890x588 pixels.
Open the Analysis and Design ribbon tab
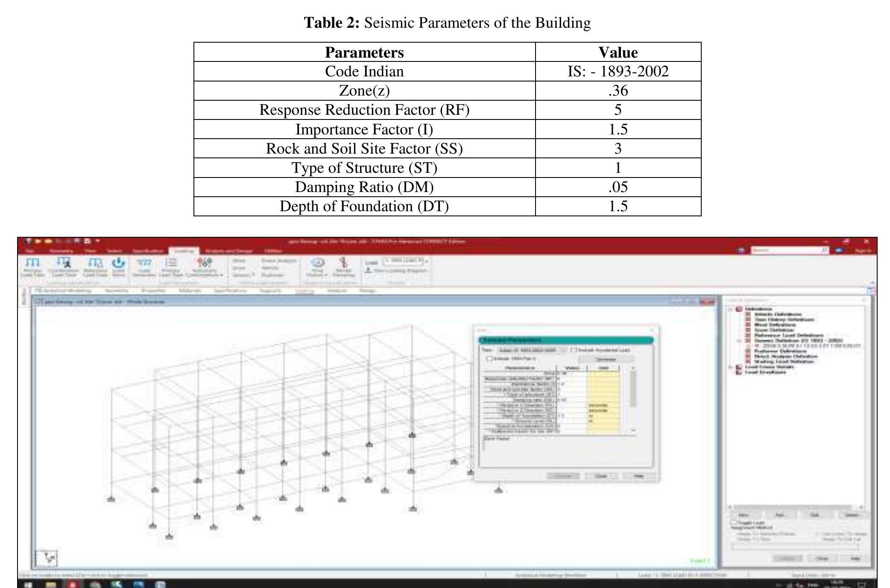coord(229,251)
